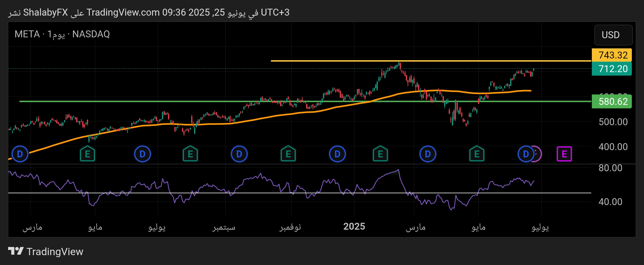Click the 400.00 price axis value
Image resolution: width=644 pixels, height=265 pixels.
pos(613,147)
